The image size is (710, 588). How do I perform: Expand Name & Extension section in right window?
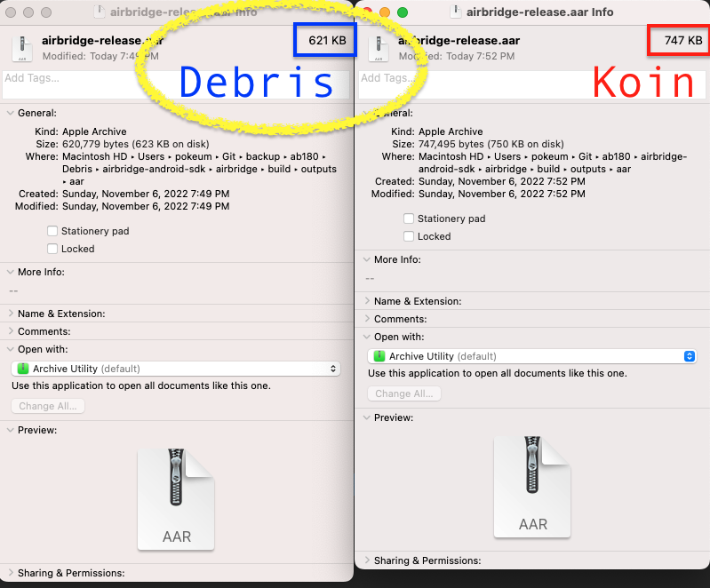367,301
